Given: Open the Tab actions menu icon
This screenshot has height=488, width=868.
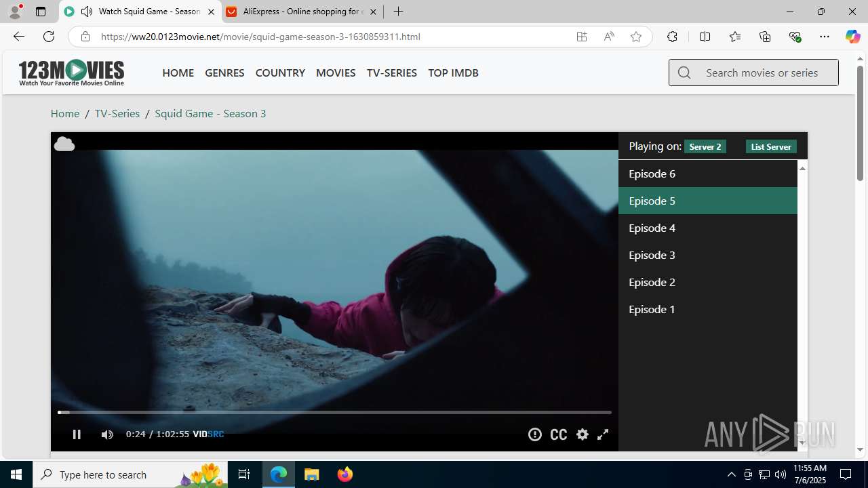Looking at the screenshot, I should (x=41, y=12).
